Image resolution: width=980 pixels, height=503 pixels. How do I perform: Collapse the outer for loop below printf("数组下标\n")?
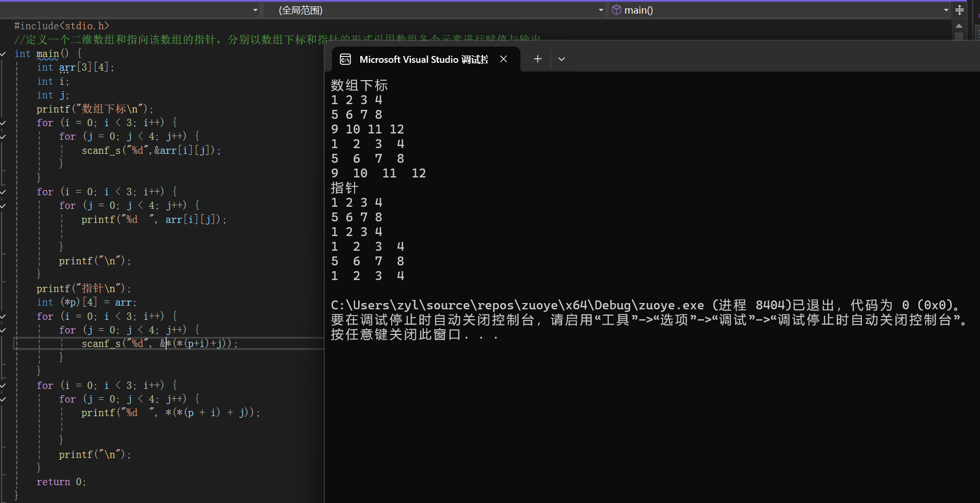(x=4, y=123)
